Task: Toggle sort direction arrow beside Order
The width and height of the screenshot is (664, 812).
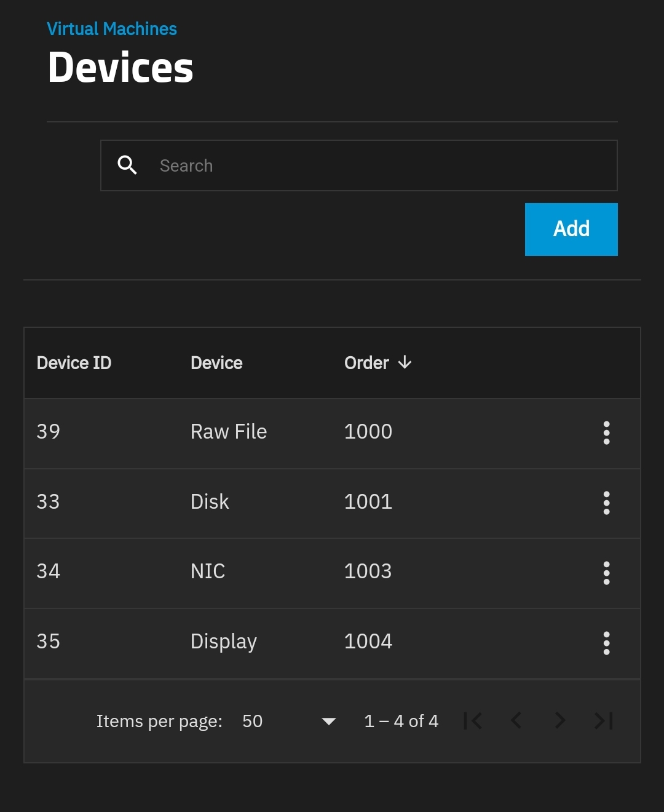Action: (x=405, y=362)
